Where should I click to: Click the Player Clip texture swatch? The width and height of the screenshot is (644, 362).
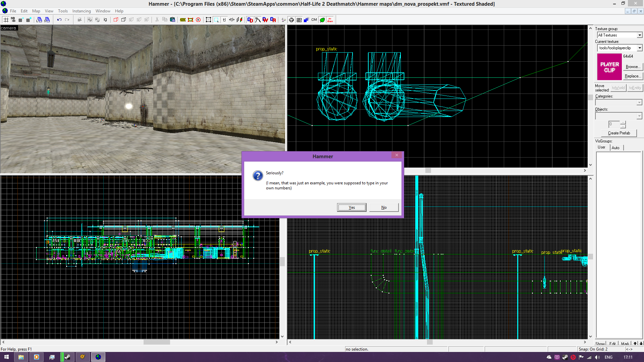(609, 67)
